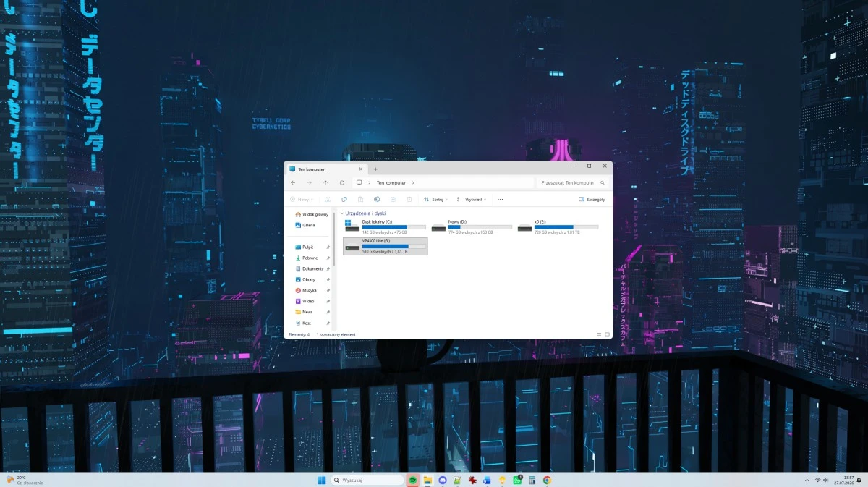868x487 pixels.
Task: Open Windows Start menu
Action: 321,480
